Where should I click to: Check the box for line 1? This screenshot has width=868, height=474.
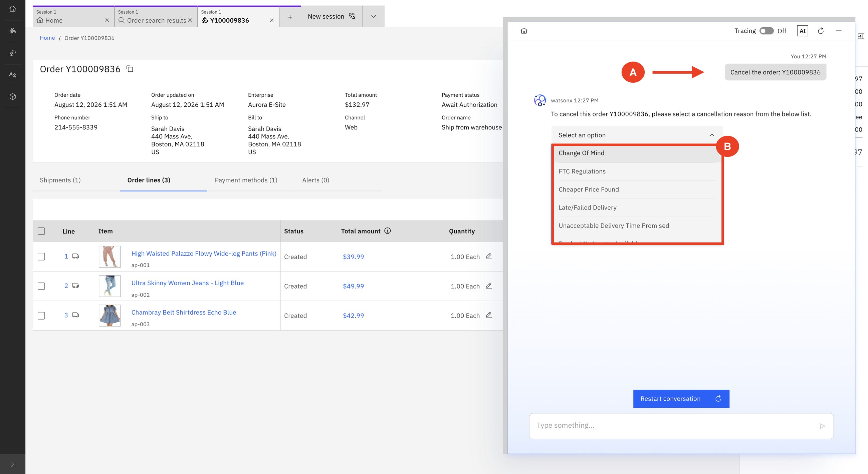pyautogui.click(x=41, y=257)
